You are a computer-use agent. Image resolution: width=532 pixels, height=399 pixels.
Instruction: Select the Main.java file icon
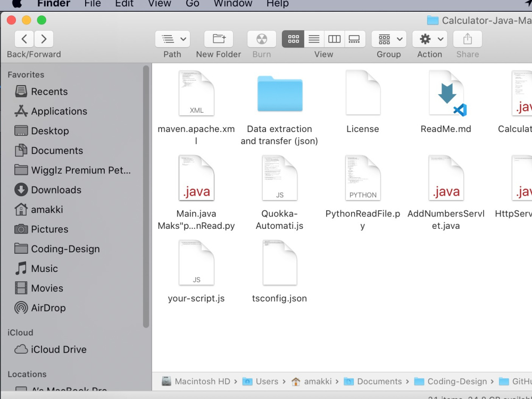(x=196, y=178)
